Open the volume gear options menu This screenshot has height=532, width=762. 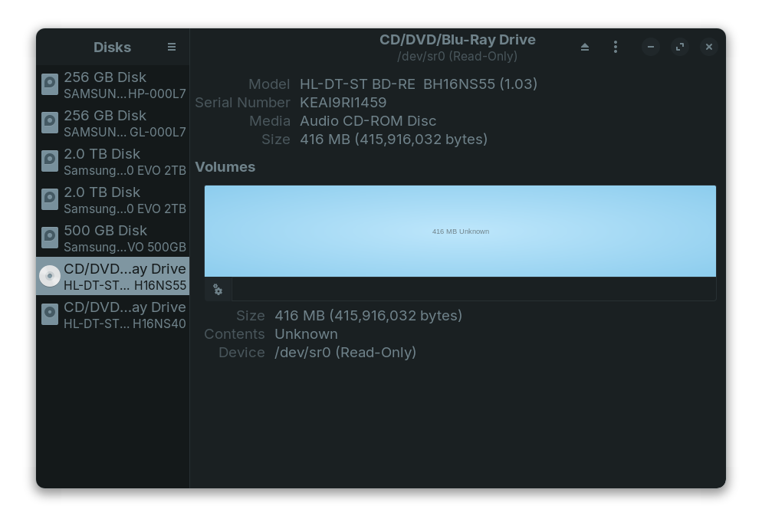click(x=218, y=290)
